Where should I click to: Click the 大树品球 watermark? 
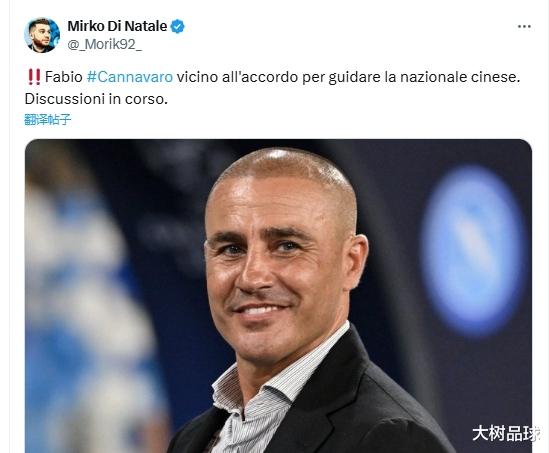click(x=506, y=434)
